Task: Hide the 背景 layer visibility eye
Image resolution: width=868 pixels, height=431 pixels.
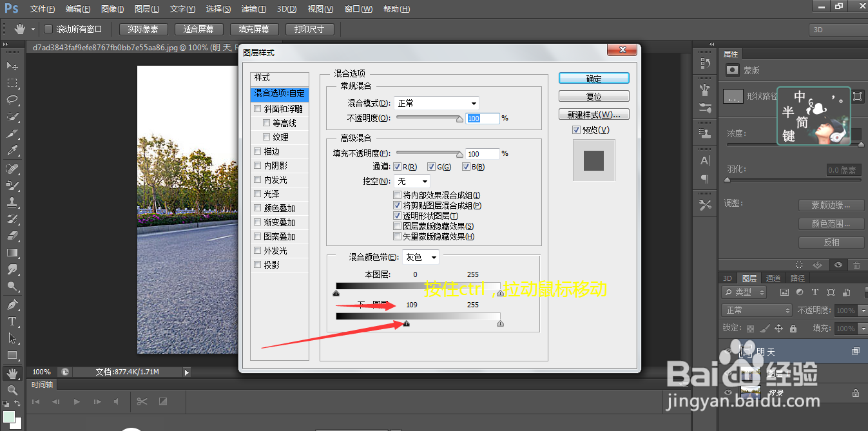Action: pos(729,393)
